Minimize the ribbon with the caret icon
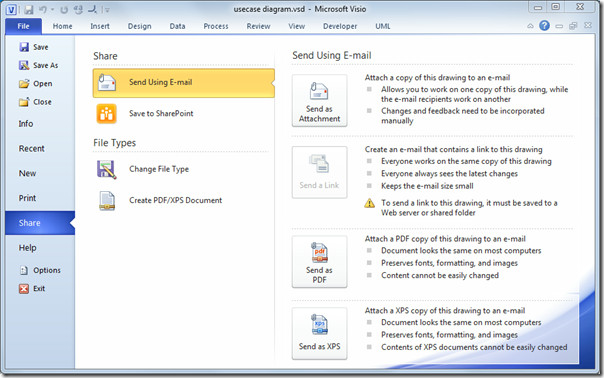The height and width of the screenshot is (378, 604). point(530,26)
